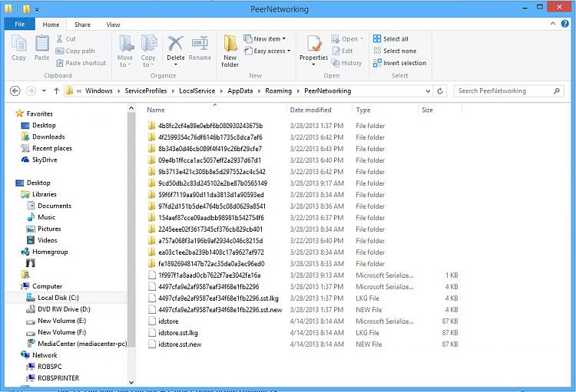Image resolution: width=576 pixels, height=392 pixels.
Task: Click AppData in the address path
Action: coord(240,91)
